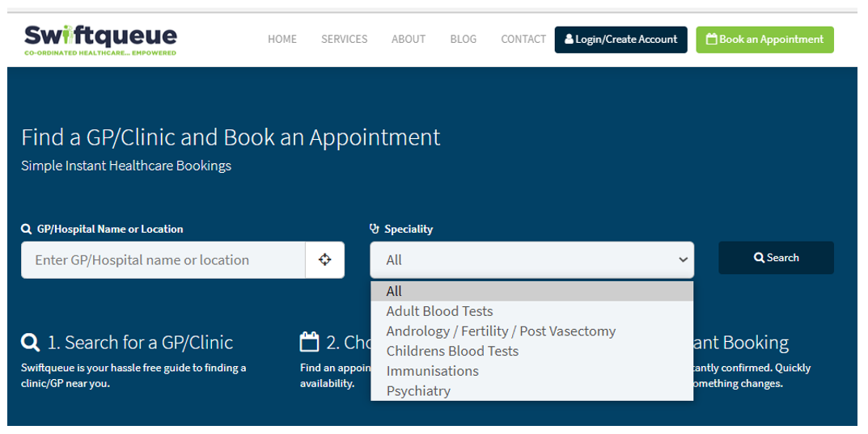Click the magnifier icon beside GP/Hospital label
Screen dimensions: 868x434
coord(26,229)
